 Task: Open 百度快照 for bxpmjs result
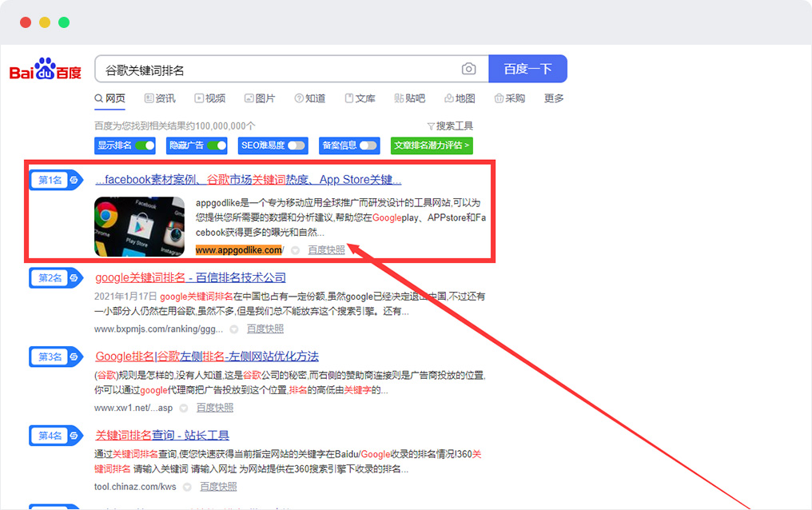[x=265, y=329]
